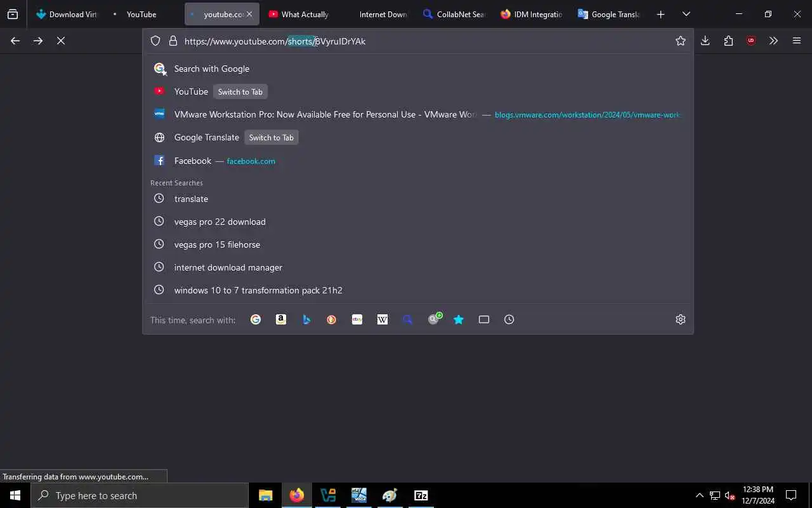812x508 pixels.
Task: Search history with the clock icon
Action: [509, 319]
